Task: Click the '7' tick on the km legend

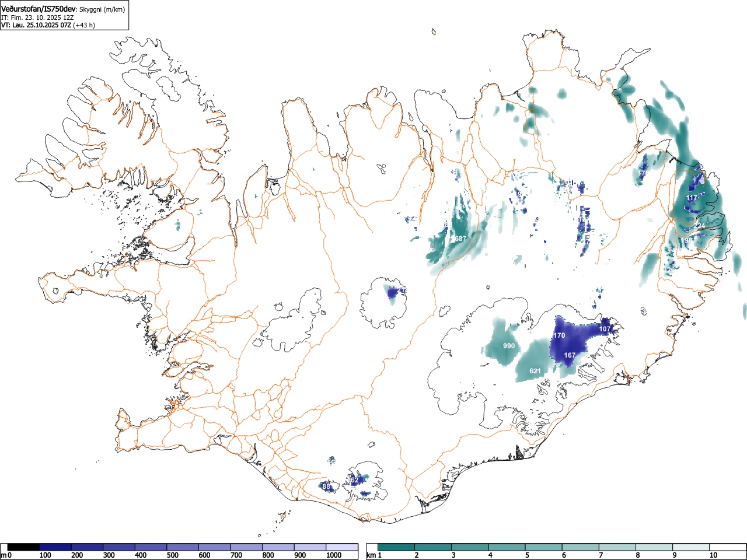Action: pos(600,555)
